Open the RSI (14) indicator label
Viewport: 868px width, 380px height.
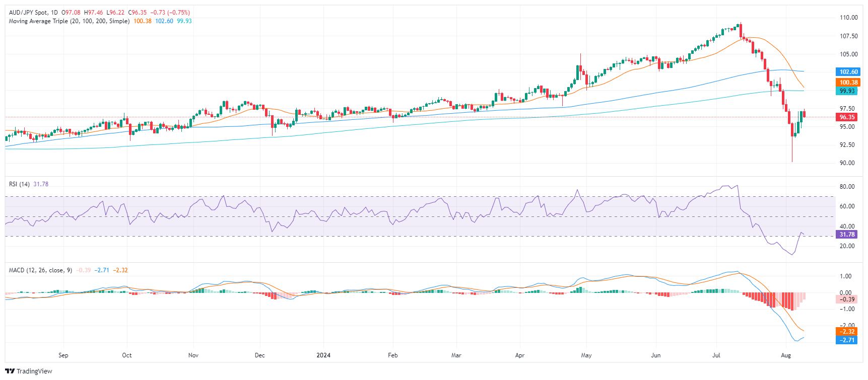tap(19, 184)
